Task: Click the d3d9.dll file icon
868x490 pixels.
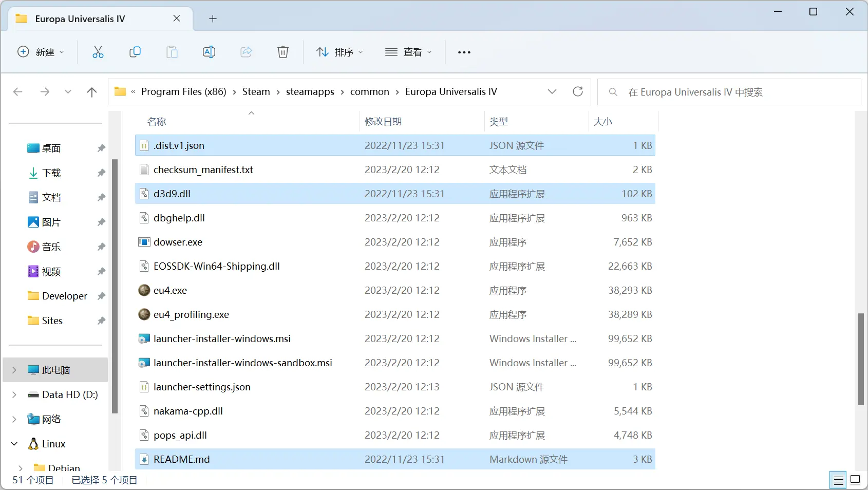Action: pos(144,194)
